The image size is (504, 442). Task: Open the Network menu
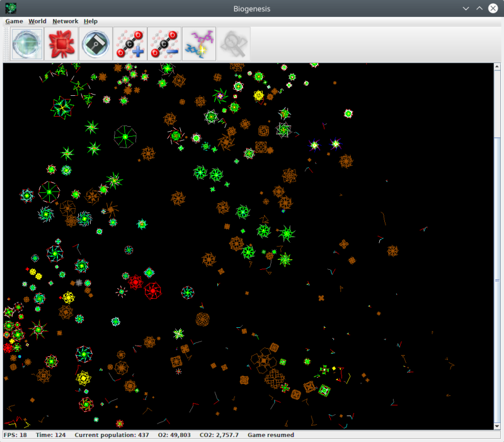click(x=65, y=21)
